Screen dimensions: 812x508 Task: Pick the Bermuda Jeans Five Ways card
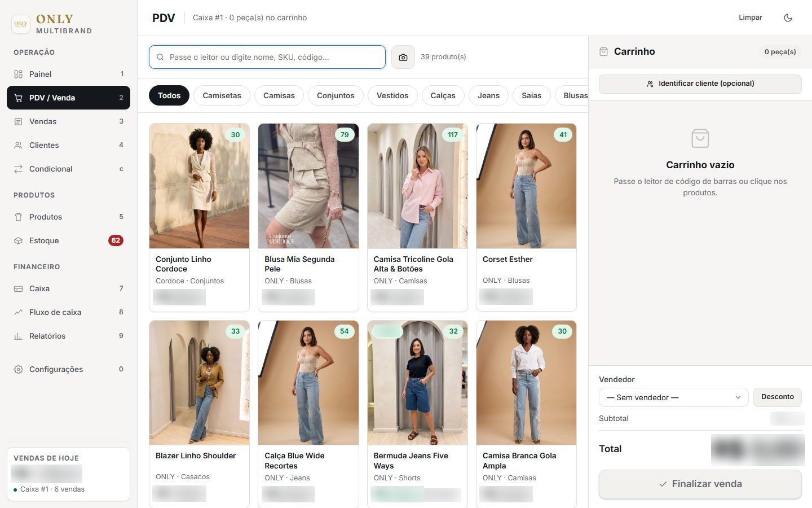tap(417, 414)
